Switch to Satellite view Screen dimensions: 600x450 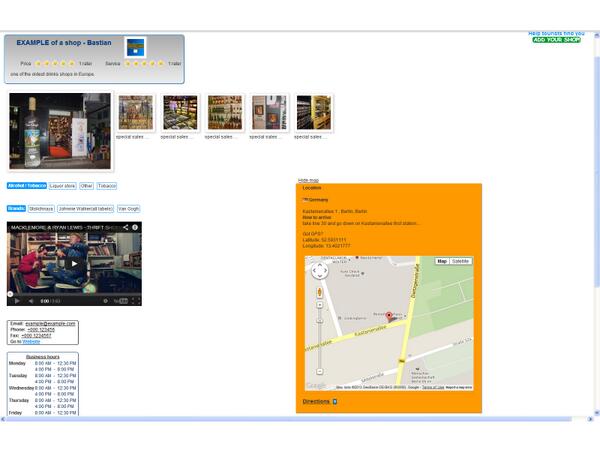point(460,261)
